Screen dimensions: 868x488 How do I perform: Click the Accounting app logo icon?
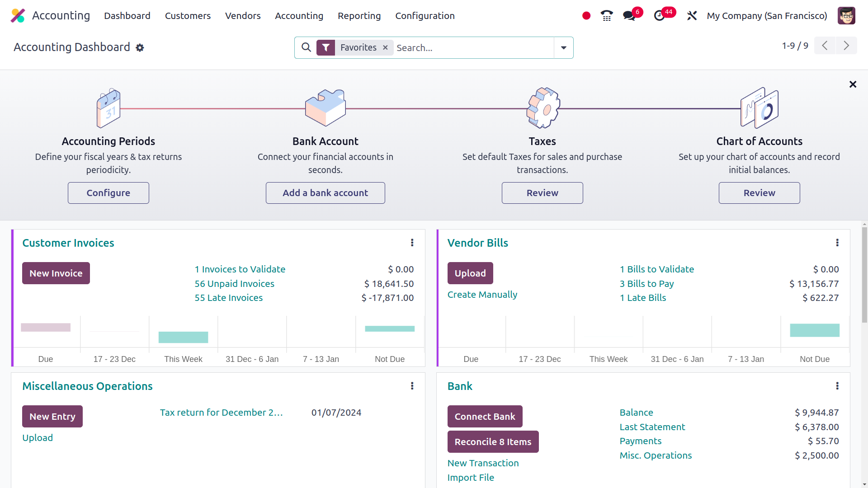(17, 16)
